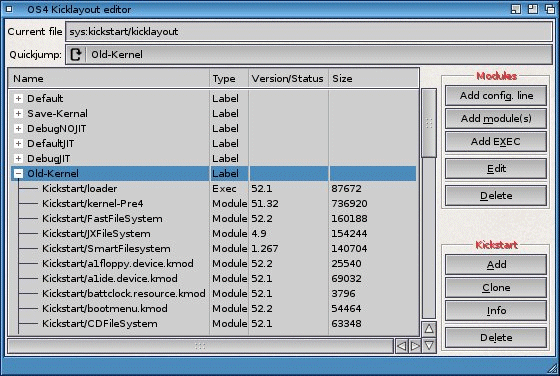Click Add config. line button

(x=496, y=95)
